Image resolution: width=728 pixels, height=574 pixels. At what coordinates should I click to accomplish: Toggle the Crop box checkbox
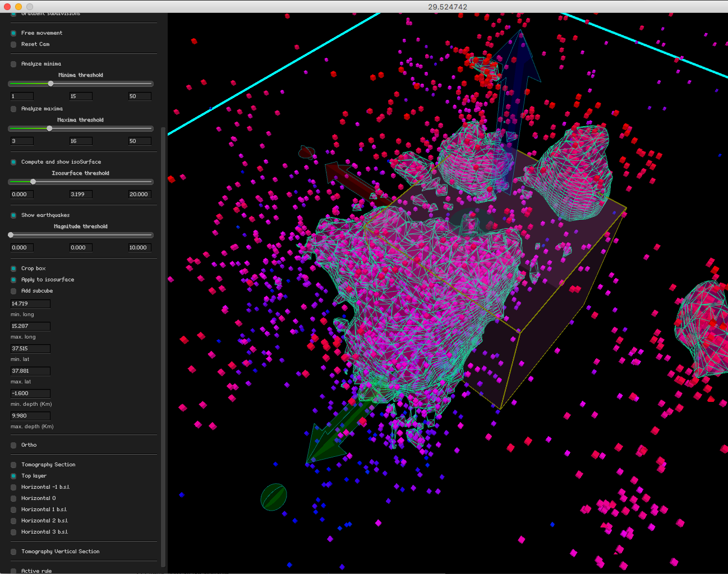(13, 269)
